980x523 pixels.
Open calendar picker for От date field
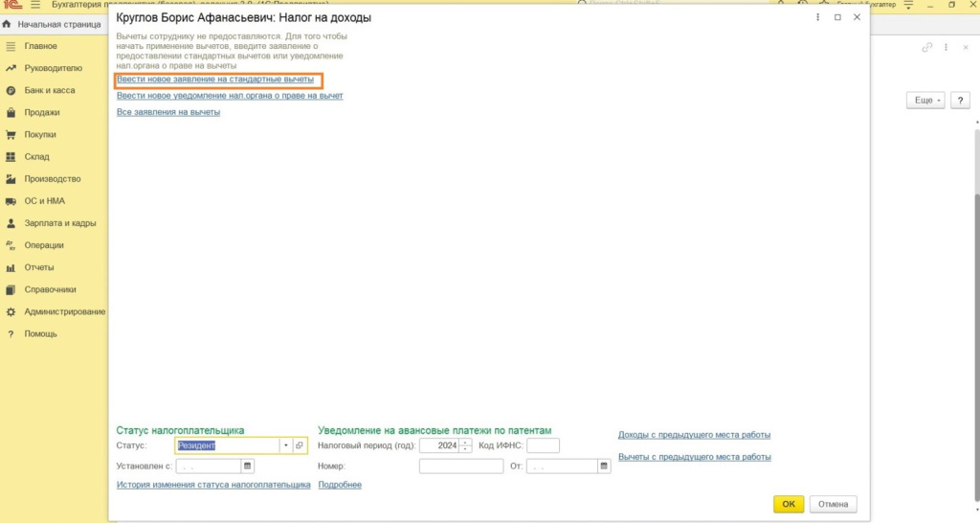click(x=604, y=466)
